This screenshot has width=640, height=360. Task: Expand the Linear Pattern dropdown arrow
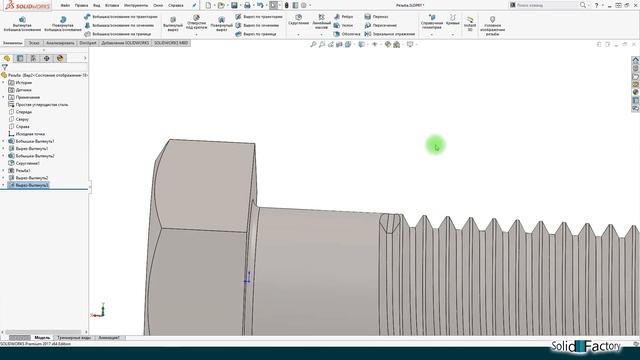tap(322, 35)
